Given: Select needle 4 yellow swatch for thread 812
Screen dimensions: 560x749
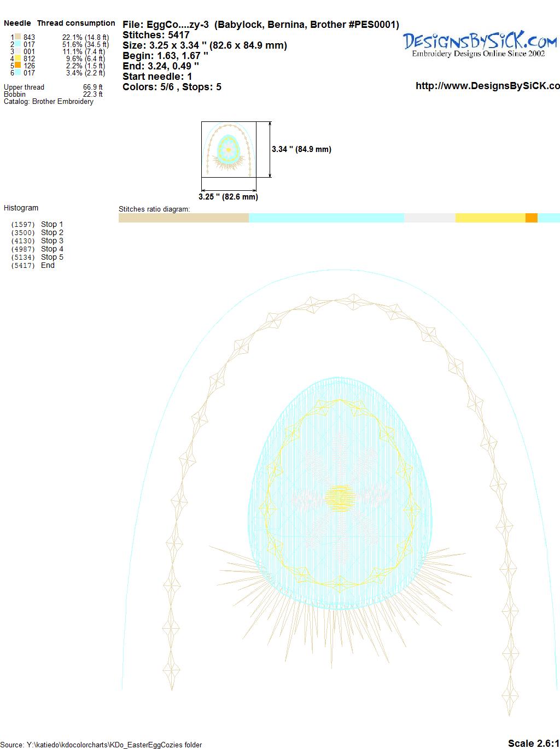Looking at the screenshot, I should pyautogui.click(x=17, y=58).
